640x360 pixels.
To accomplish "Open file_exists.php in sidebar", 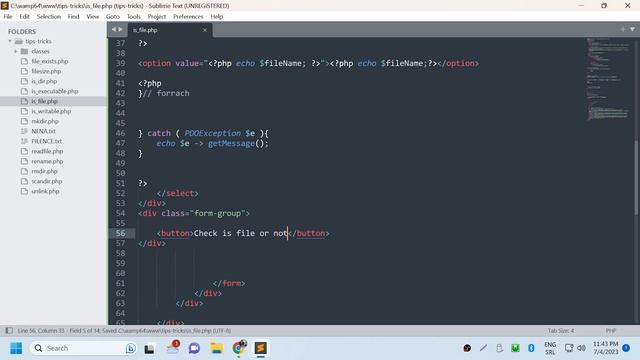I will 50,61.
